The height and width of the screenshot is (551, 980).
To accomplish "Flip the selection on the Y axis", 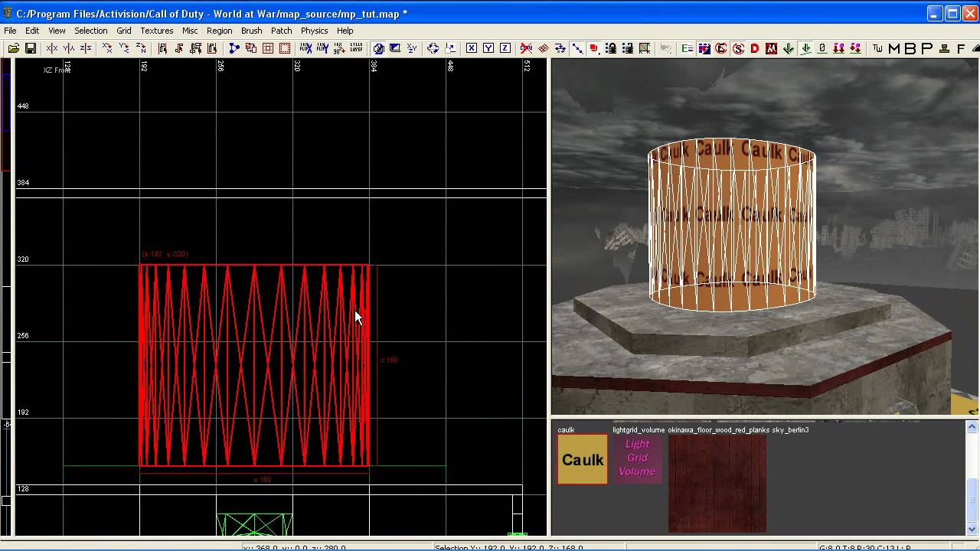I will click(x=69, y=48).
